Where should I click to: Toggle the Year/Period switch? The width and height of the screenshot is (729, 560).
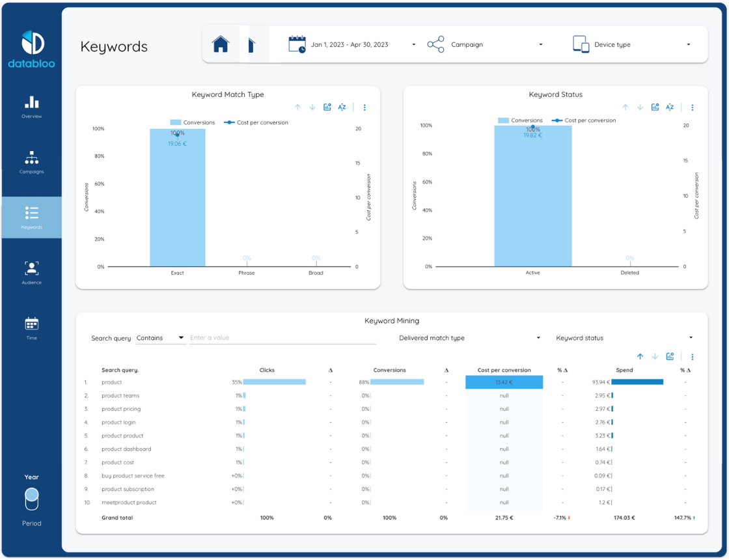tap(31, 499)
